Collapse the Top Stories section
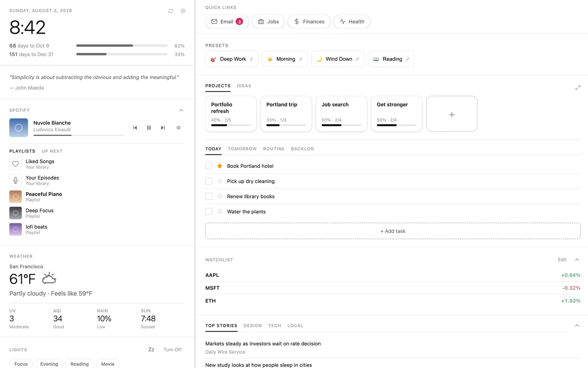This screenshot has height=368, width=588. click(577, 326)
